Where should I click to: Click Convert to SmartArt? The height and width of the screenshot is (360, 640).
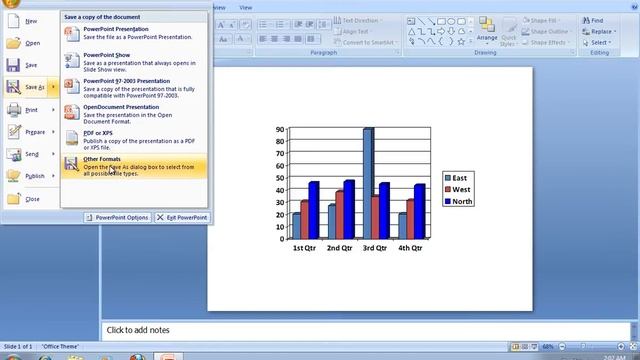[366, 42]
